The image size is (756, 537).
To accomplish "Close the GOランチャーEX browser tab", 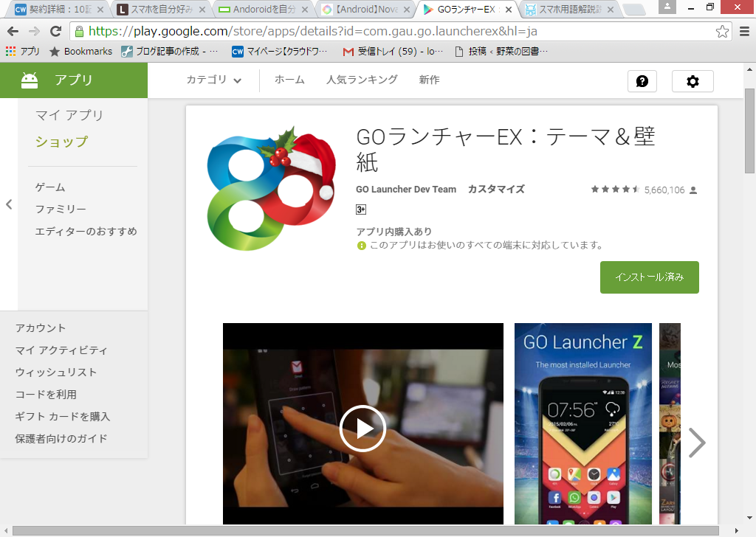I will (x=508, y=9).
